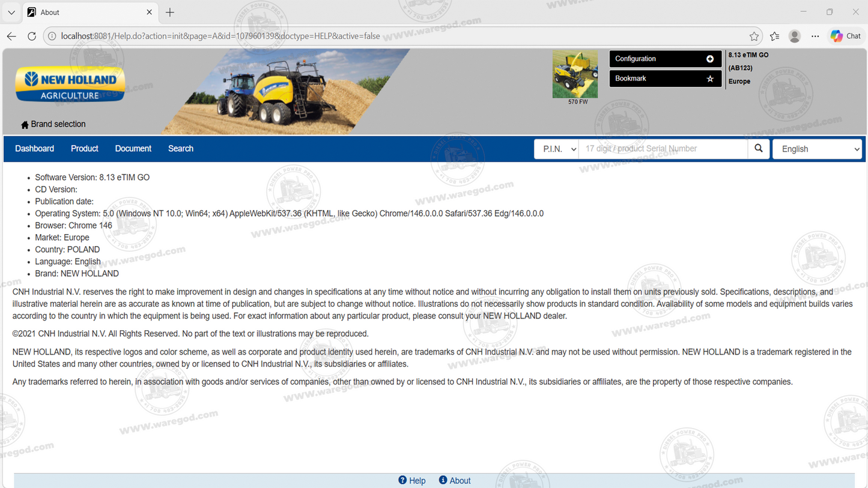868x488 pixels.
Task: Open the Help footer link
Action: (417, 481)
